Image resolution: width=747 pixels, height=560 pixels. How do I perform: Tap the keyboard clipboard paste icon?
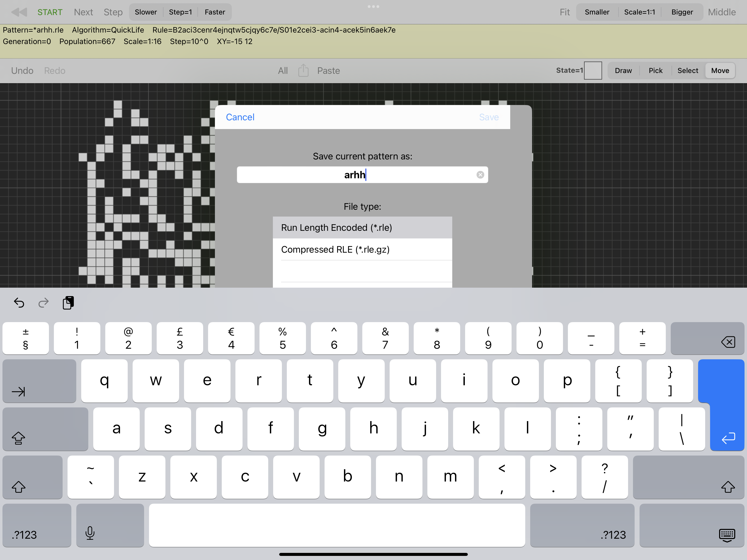[x=68, y=303]
